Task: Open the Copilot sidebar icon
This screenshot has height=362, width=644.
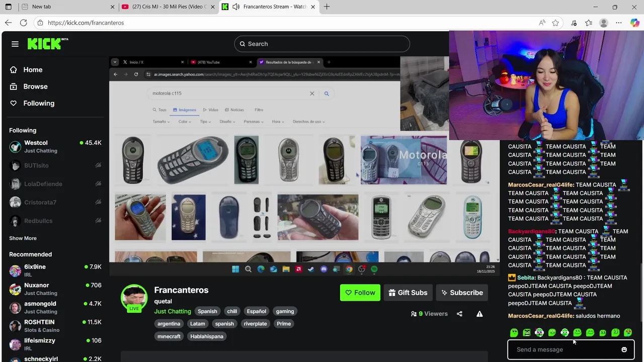Action: tap(634, 23)
